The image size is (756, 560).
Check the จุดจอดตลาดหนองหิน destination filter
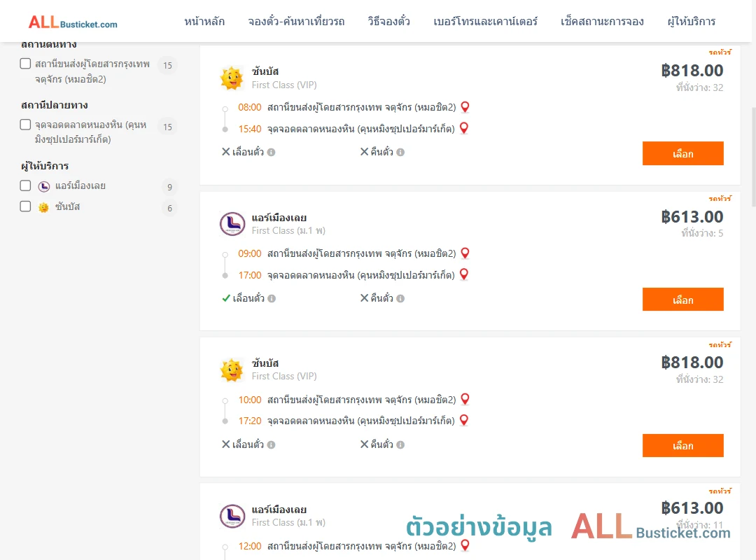[26, 125]
